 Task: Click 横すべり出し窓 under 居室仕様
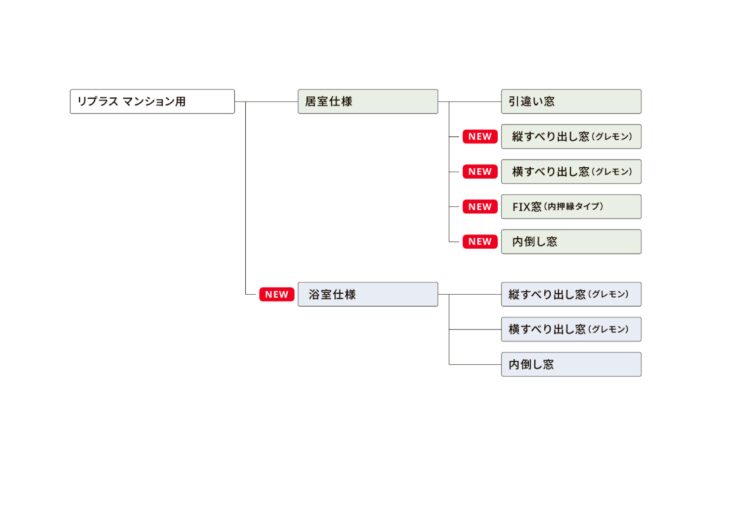[x=570, y=171]
